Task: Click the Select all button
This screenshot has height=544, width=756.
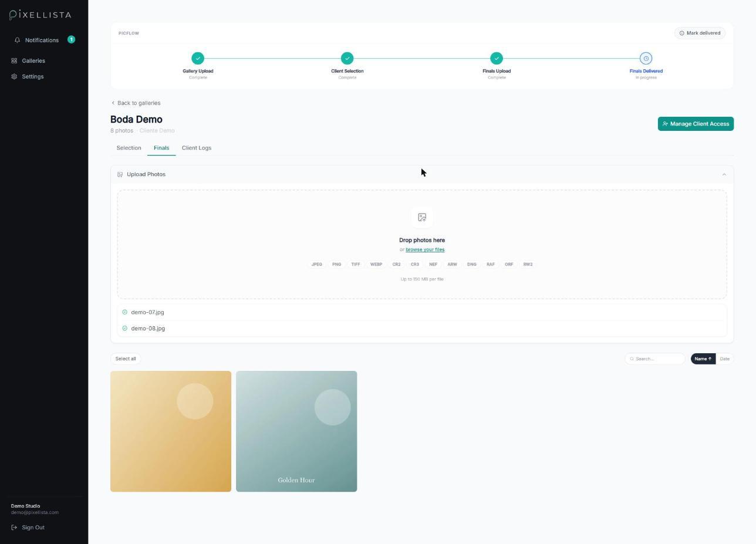Action: coord(126,359)
